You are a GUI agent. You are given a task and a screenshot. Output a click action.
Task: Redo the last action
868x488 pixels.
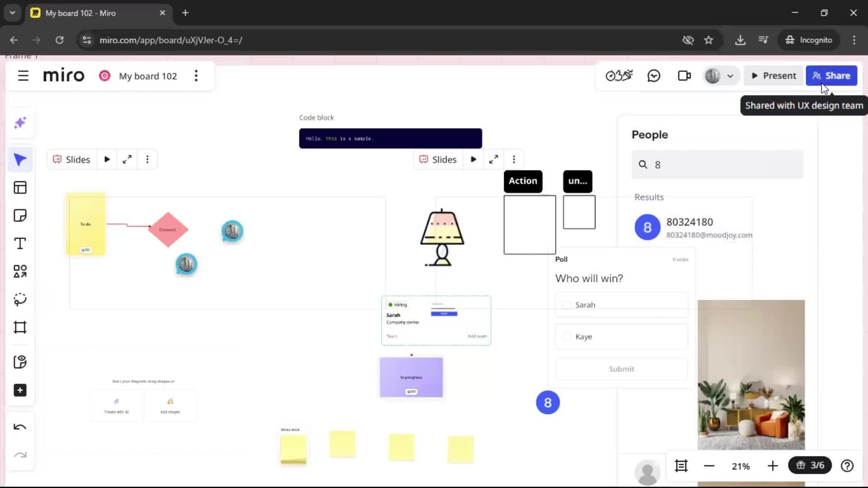20,455
